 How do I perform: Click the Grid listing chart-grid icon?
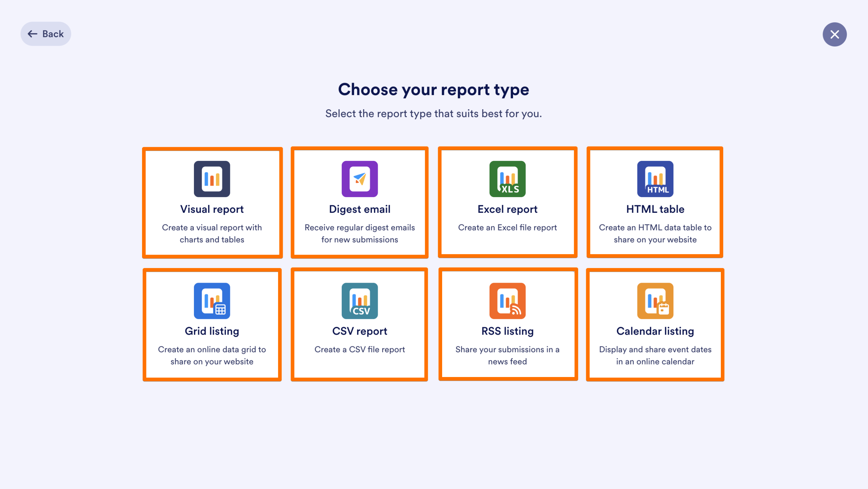(x=212, y=301)
